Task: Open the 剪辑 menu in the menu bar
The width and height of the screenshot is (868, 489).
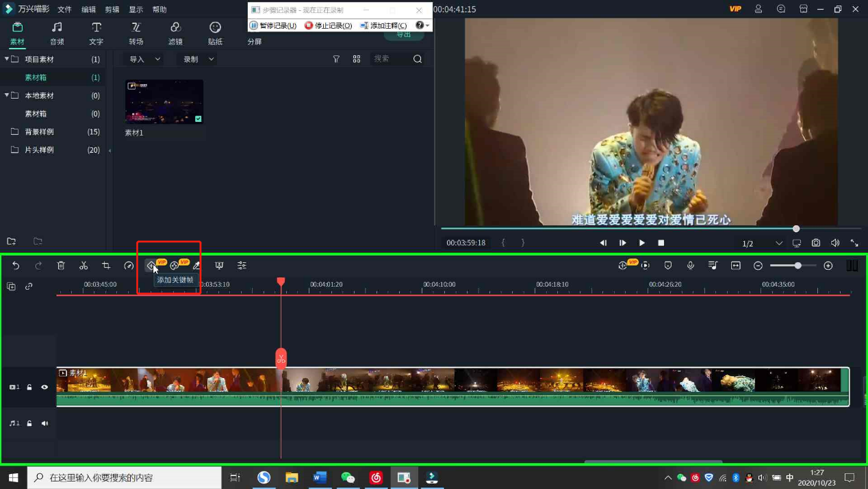Action: [112, 10]
